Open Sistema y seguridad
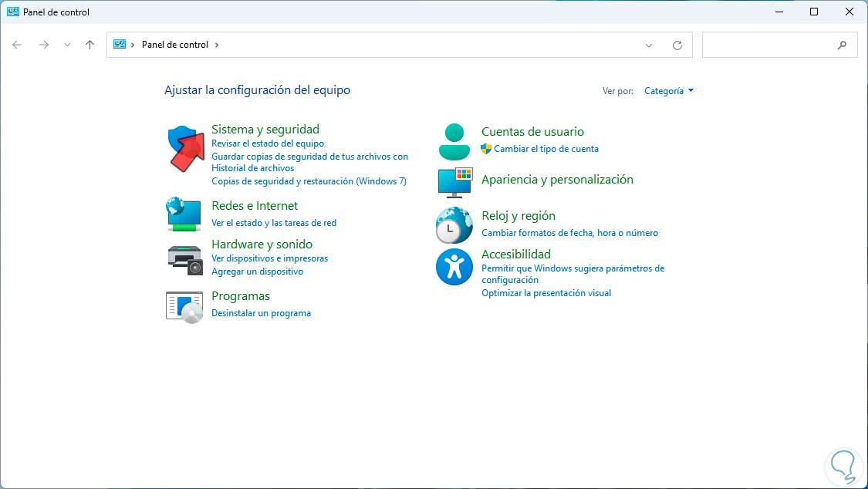Image resolution: width=868 pixels, height=489 pixels. [265, 130]
